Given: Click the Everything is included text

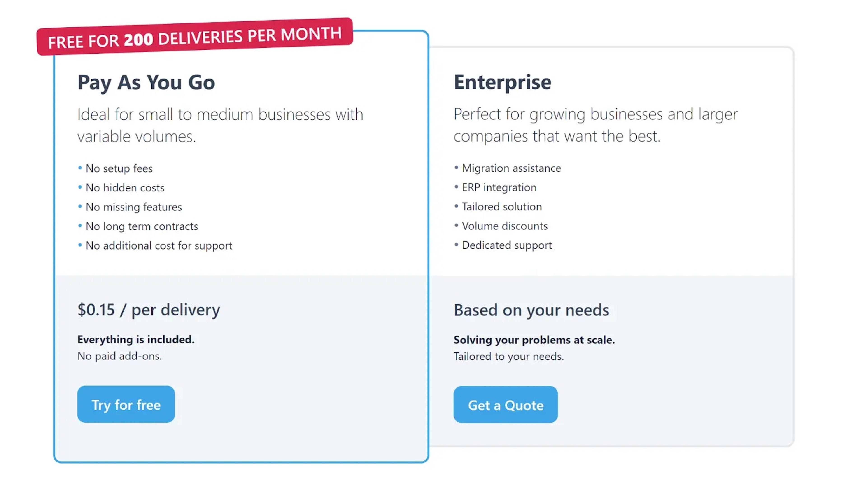Looking at the screenshot, I should [136, 339].
